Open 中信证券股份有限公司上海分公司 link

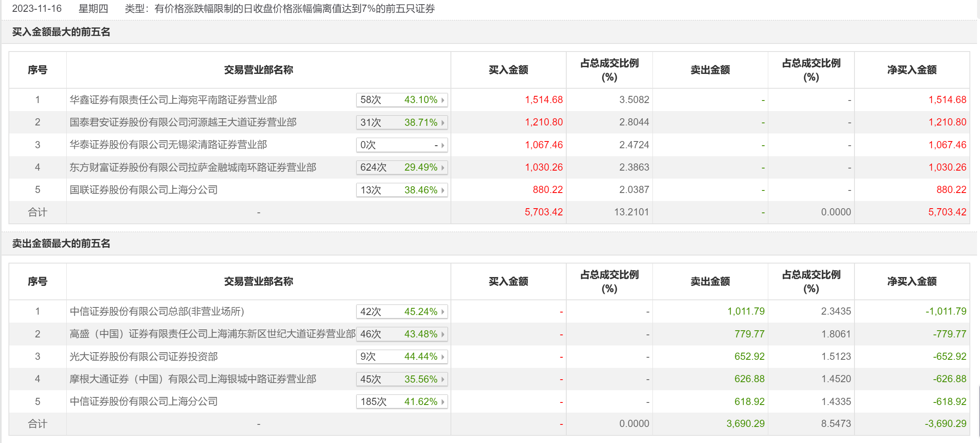[x=144, y=402]
